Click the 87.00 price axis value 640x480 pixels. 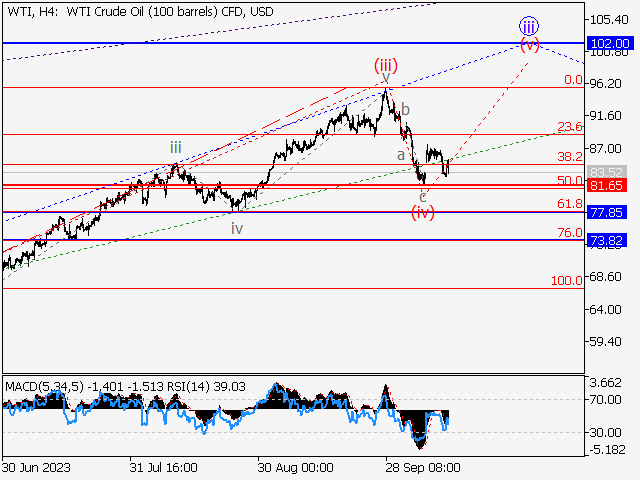[x=606, y=149]
